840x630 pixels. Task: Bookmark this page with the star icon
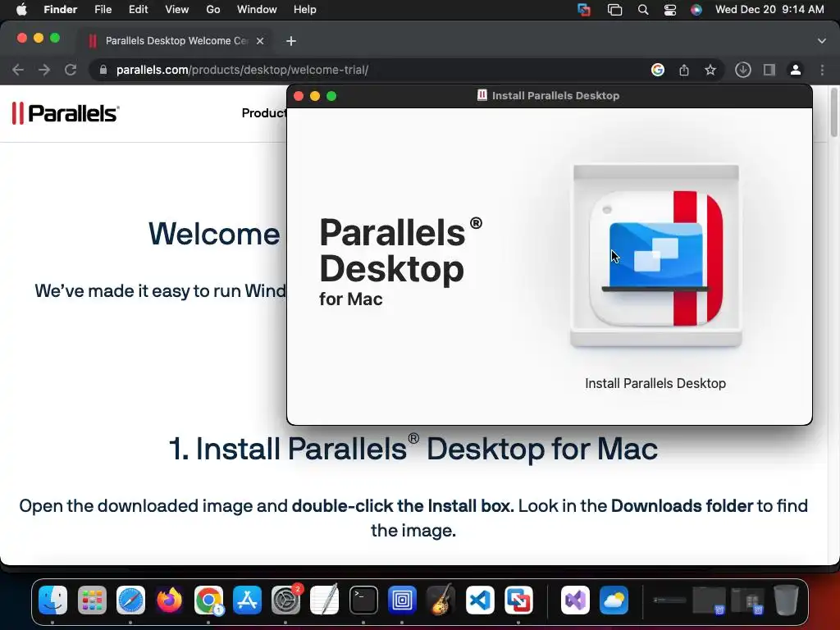710,70
